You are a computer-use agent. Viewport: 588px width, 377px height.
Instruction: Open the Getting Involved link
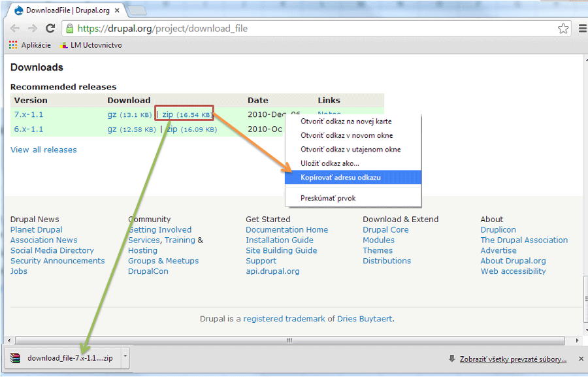pyautogui.click(x=160, y=229)
